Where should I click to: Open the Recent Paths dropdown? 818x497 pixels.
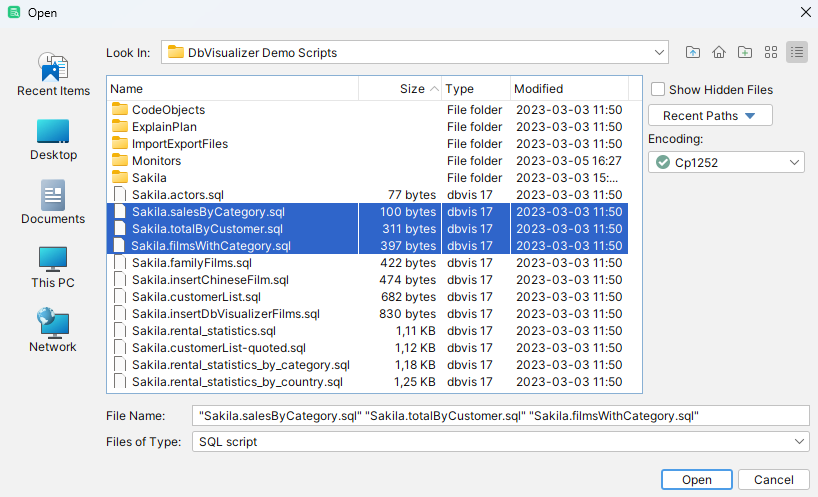tap(710, 116)
